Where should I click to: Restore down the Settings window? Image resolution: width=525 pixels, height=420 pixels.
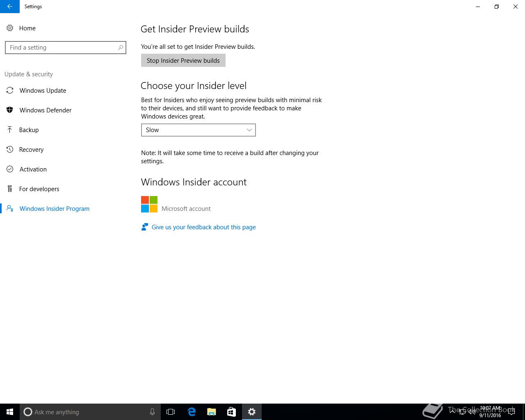(497, 7)
